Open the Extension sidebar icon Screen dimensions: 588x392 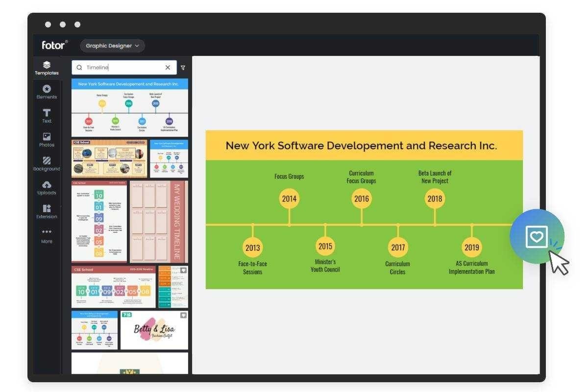47,212
